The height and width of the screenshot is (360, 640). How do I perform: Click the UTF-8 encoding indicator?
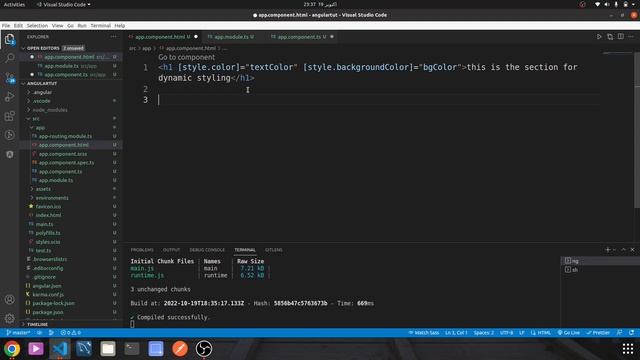(507, 333)
